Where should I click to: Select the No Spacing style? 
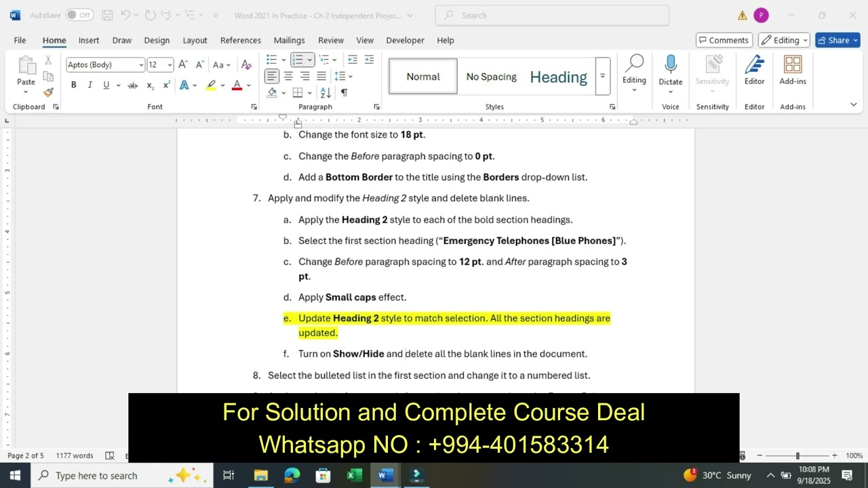pos(492,77)
